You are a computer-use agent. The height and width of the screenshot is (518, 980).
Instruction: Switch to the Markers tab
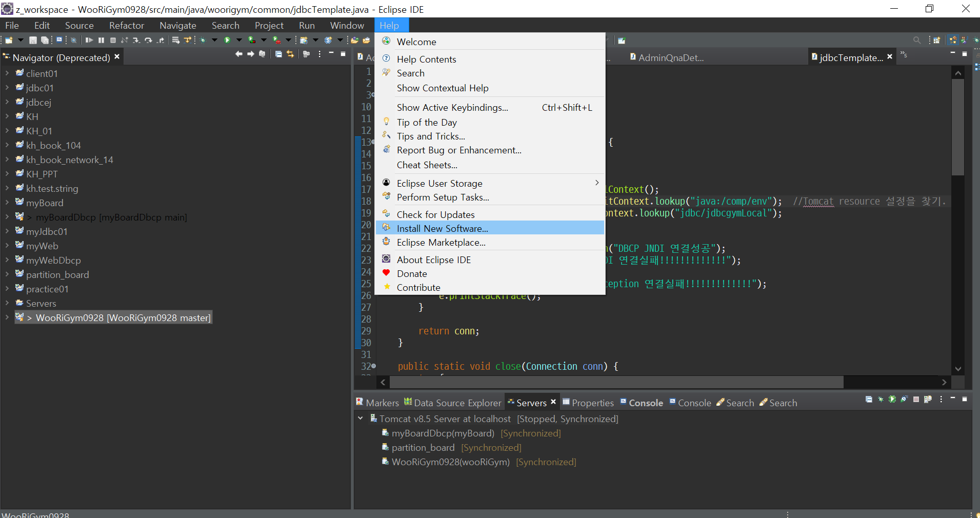(377, 403)
